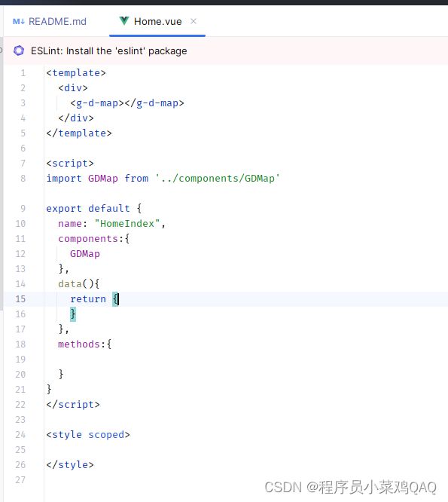Screen dimensions: 448x502
Task: Select the Home.vue editor tab
Action: pos(157,21)
